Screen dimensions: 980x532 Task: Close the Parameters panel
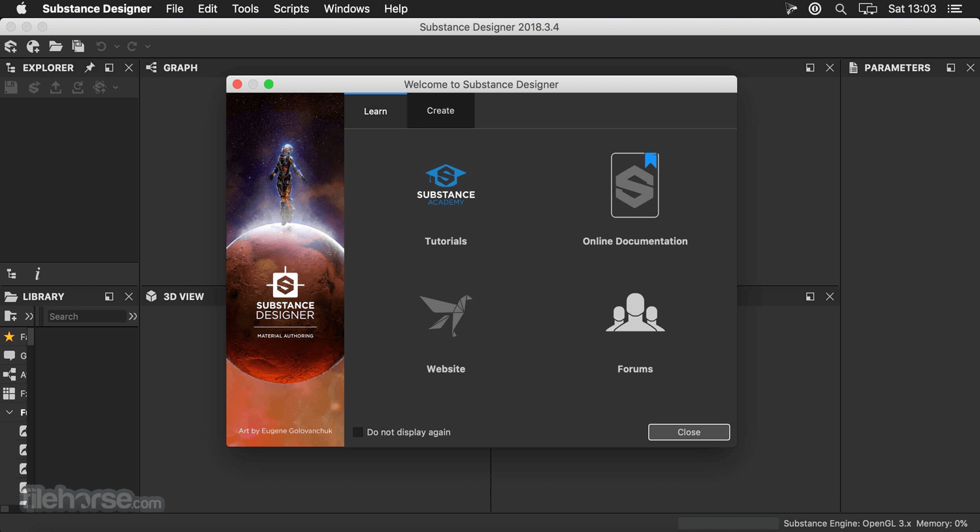(x=970, y=67)
